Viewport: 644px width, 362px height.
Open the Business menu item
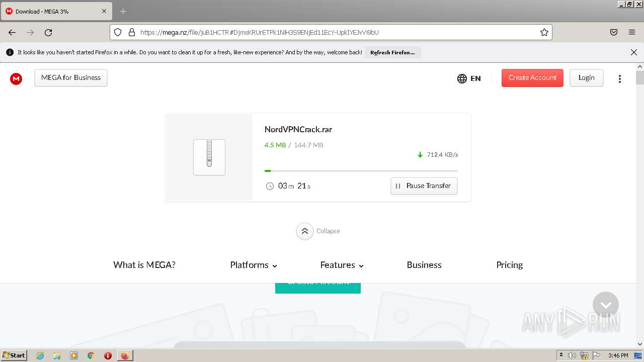coord(424,265)
